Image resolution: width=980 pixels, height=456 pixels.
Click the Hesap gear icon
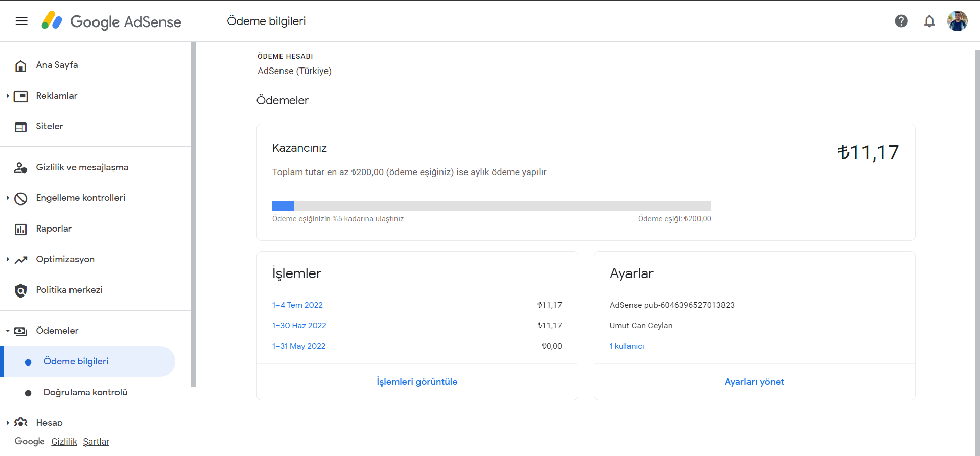tap(21, 422)
